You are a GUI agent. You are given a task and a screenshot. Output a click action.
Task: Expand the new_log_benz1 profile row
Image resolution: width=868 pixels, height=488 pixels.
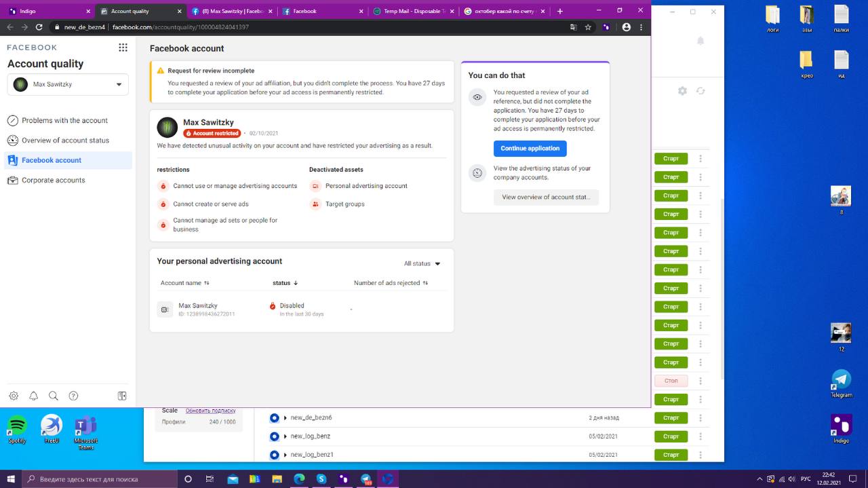tap(285, 455)
